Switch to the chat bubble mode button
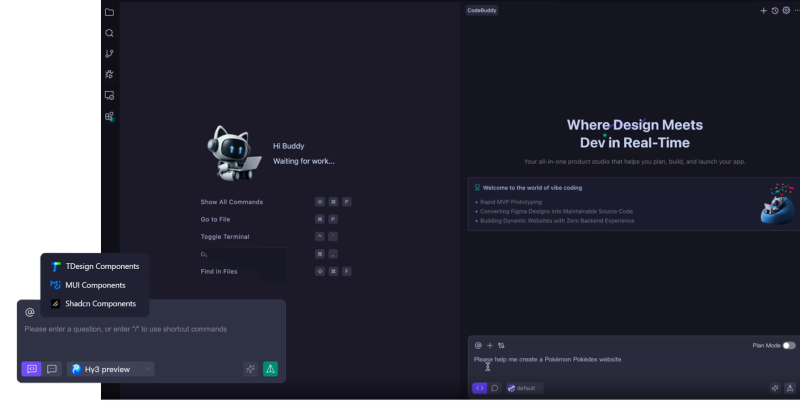The image size is (800, 411). (x=494, y=388)
